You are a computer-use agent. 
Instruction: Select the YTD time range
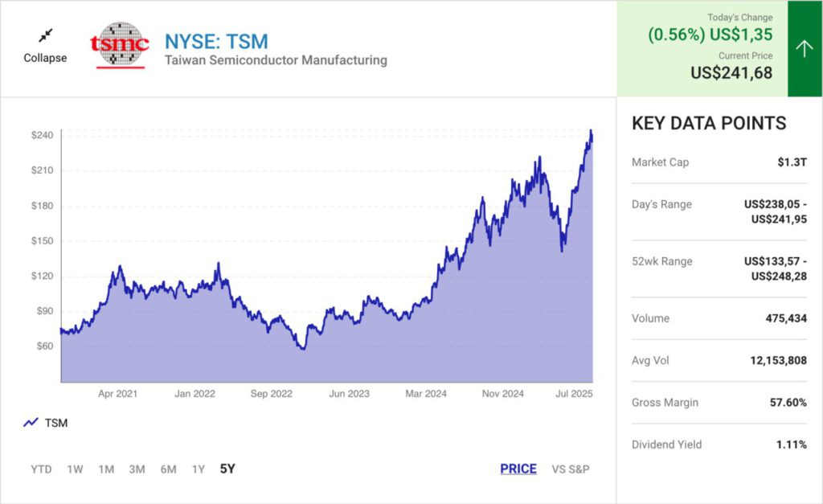[41, 469]
